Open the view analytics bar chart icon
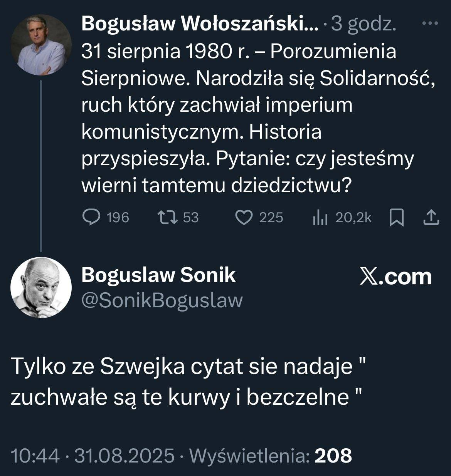 coord(320,218)
